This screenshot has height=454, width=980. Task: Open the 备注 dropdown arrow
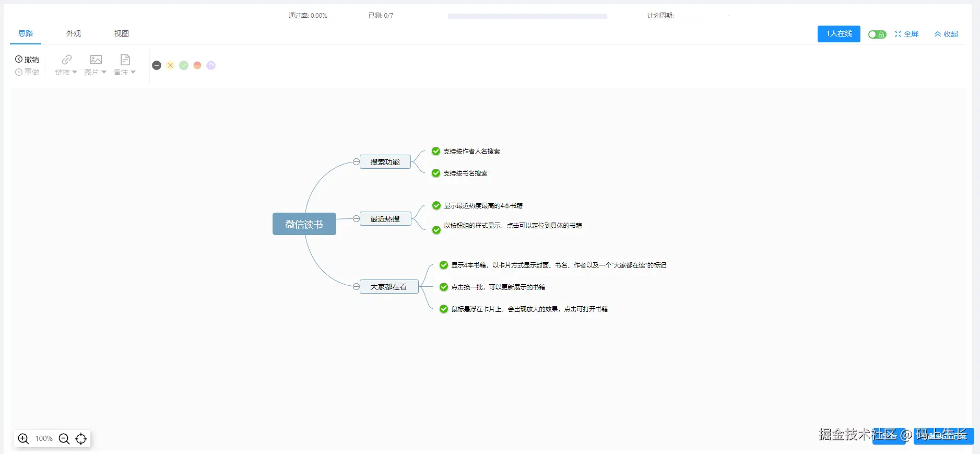pyautogui.click(x=133, y=72)
